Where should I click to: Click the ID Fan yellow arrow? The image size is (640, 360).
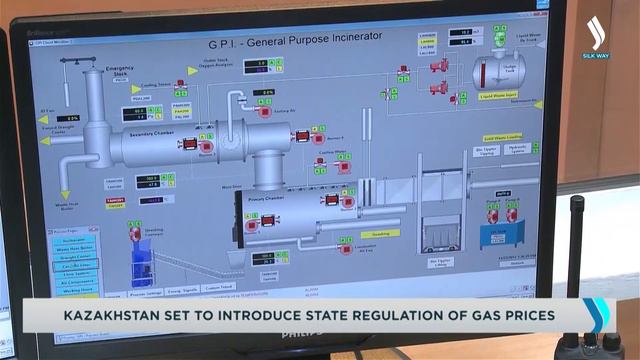coord(43,120)
